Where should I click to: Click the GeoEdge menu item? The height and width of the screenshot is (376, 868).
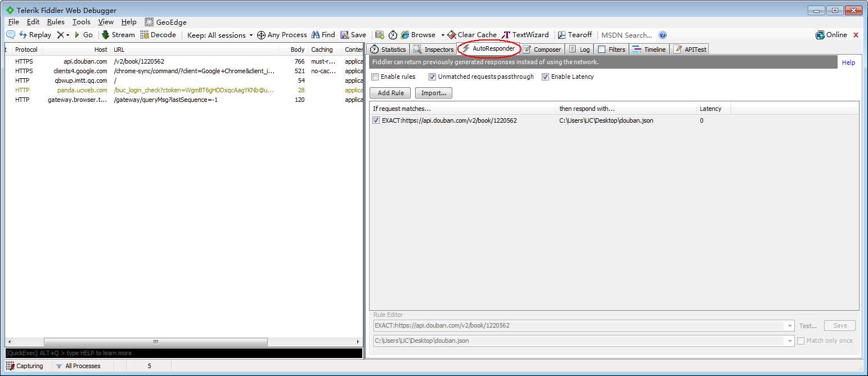[x=165, y=22]
